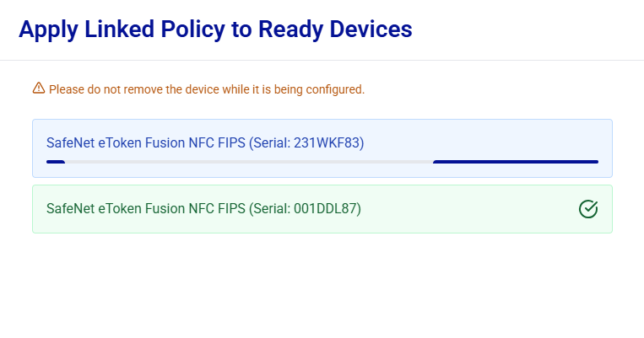Image resolution: width=644 pixels, height=338 pixels.
Task: Click the dark blue right progress segment
Action: pyautogui.click(x=515, y=162)
